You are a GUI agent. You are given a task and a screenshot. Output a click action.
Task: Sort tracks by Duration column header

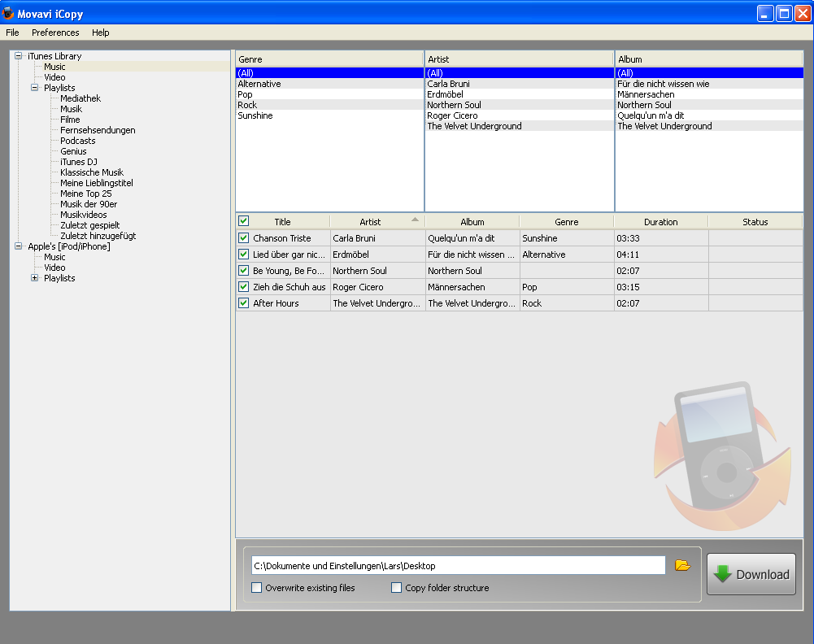point(660,222)
